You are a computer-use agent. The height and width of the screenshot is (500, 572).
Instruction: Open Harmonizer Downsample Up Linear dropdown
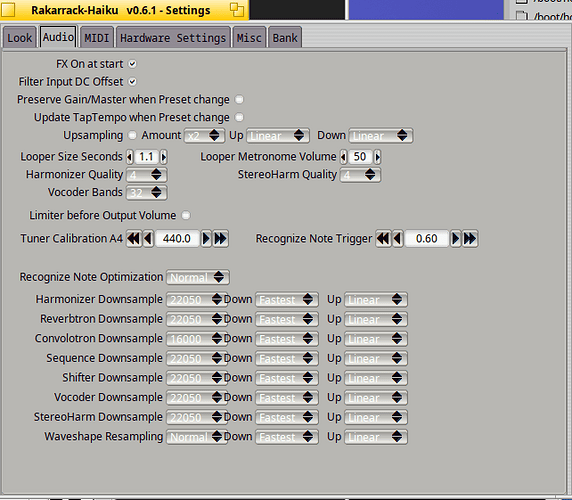point(376,300)
